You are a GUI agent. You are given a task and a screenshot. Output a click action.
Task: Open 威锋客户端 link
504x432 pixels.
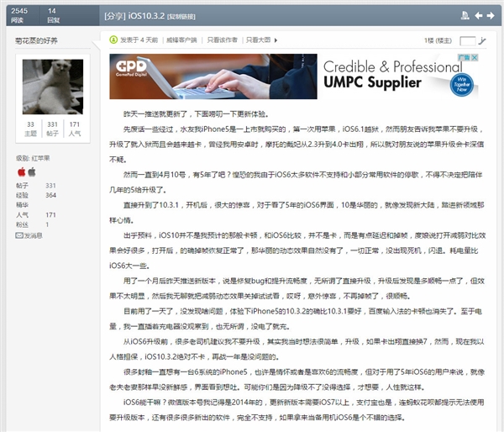click(x=177, y=40)
